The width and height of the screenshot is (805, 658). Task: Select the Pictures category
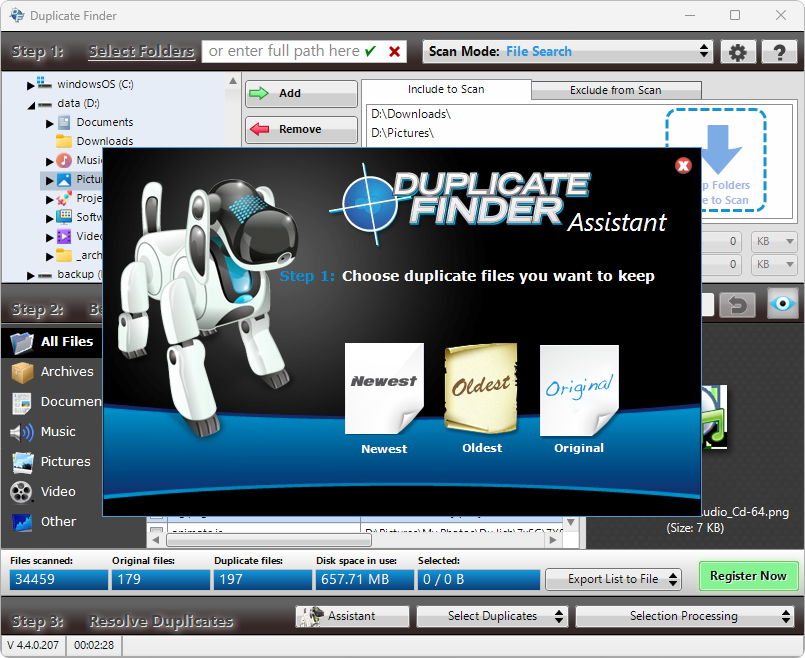pos(52,462)
